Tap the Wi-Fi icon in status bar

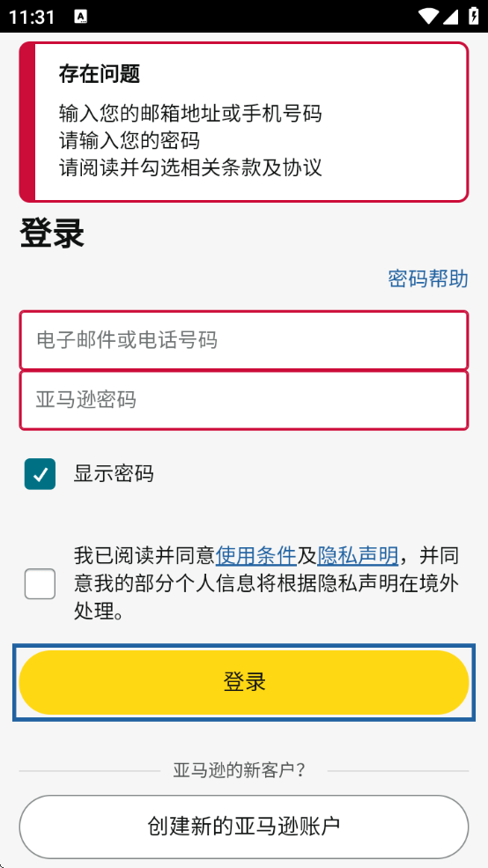pyautogui.click(x=428, y=16)
